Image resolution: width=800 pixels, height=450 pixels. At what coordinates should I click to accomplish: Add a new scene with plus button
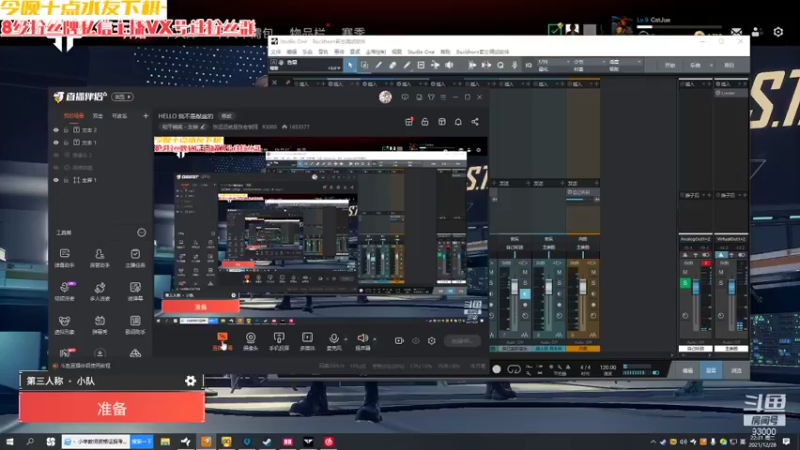click(x=145, y=116)
